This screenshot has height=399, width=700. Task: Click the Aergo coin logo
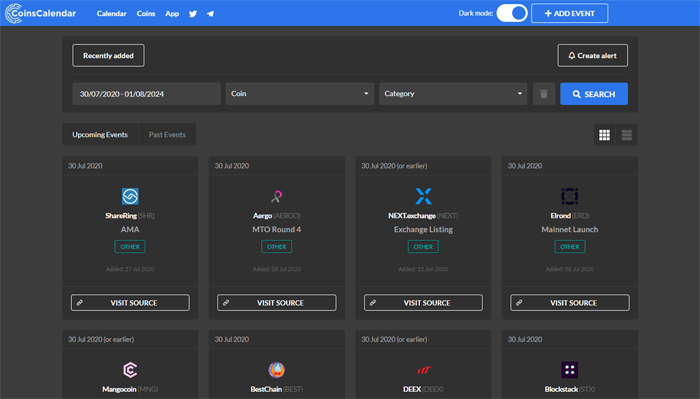[277, 196]
